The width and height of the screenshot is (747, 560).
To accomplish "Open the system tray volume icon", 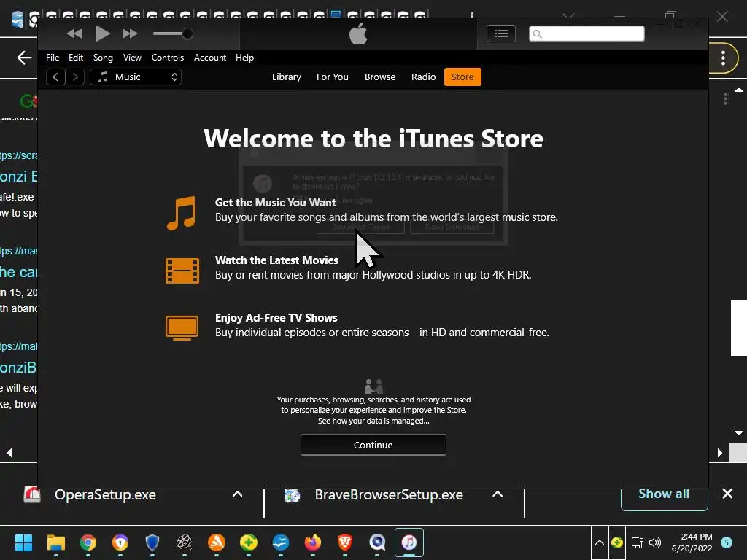I will pos(656,542).
